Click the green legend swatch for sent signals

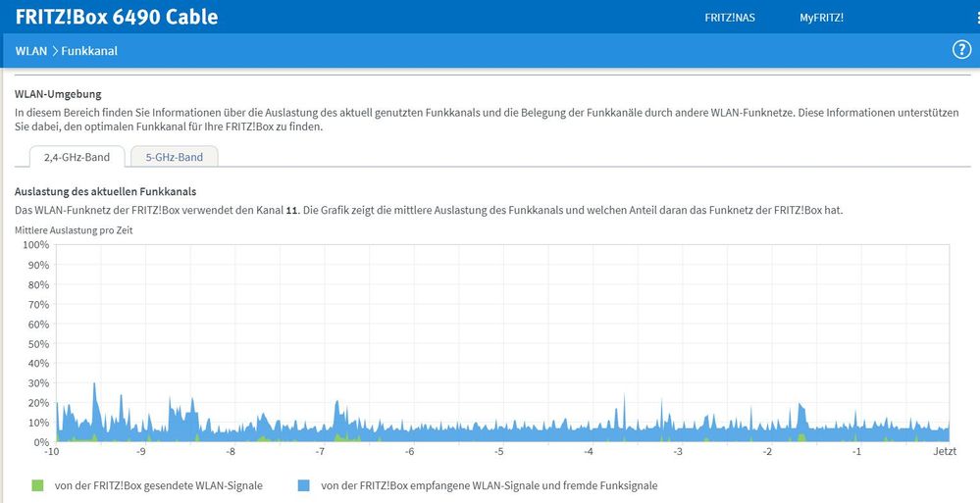37,485
